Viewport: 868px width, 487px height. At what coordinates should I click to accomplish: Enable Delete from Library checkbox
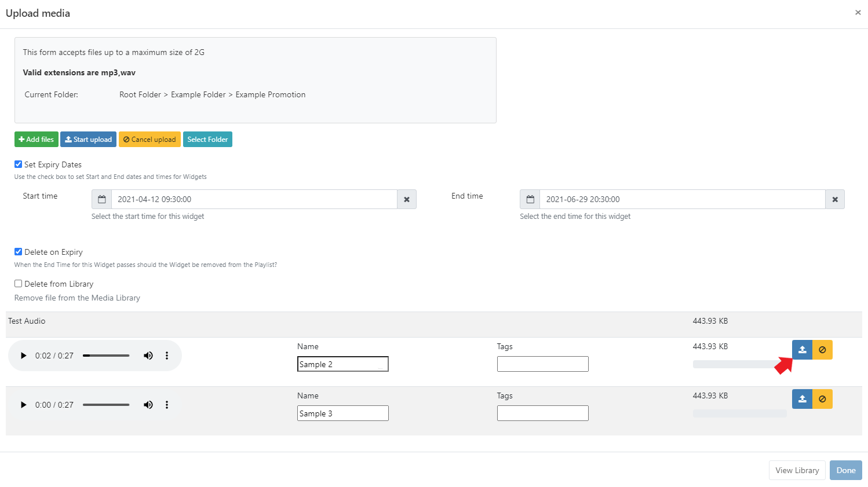click(19, 284)
